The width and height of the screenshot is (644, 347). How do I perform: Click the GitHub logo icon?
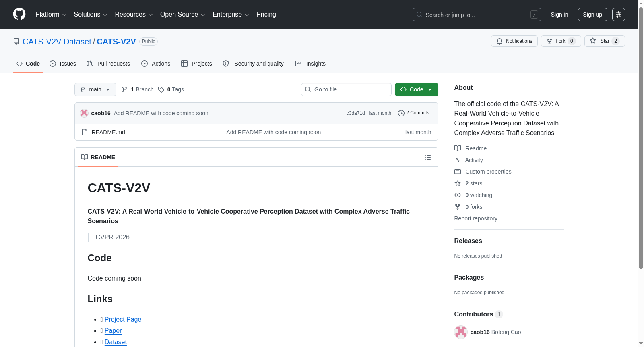pyautogui.click(x=19, y=14)
